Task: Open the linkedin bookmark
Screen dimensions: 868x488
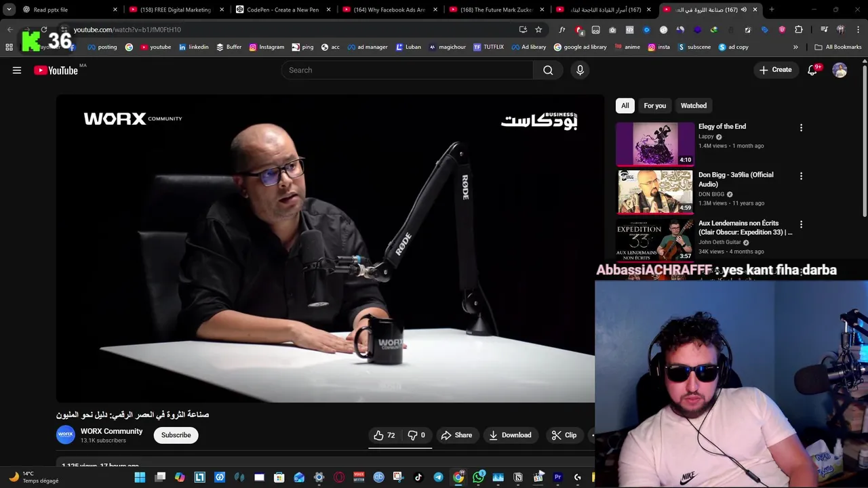Action: pyautogui.click(x=194, y=47)
